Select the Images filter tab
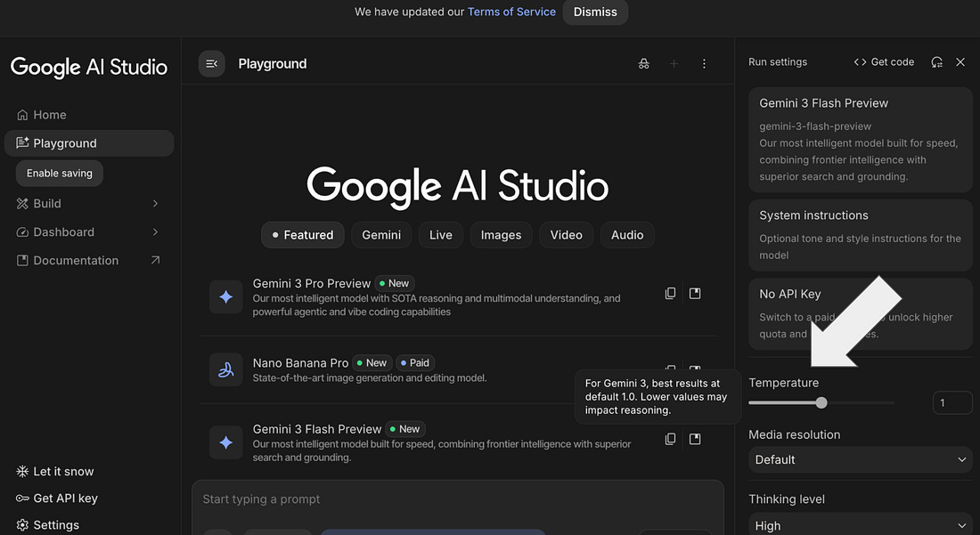The image size is (980, 535). [x=501, y=235]
